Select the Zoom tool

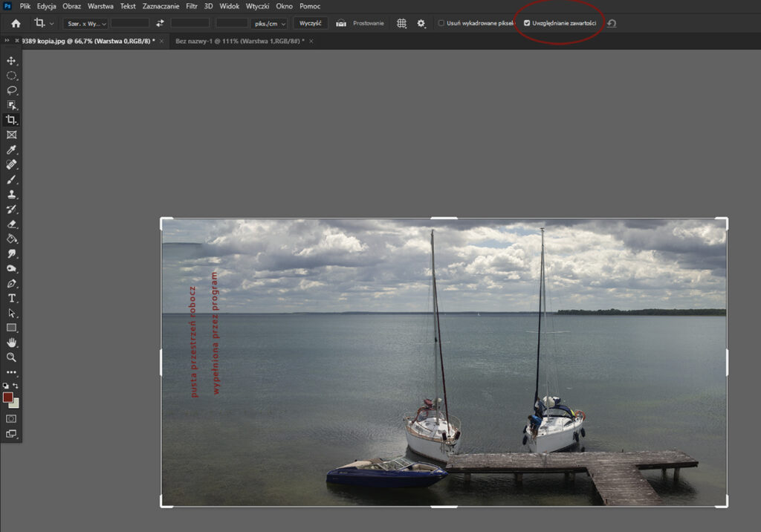click(10, 357)
